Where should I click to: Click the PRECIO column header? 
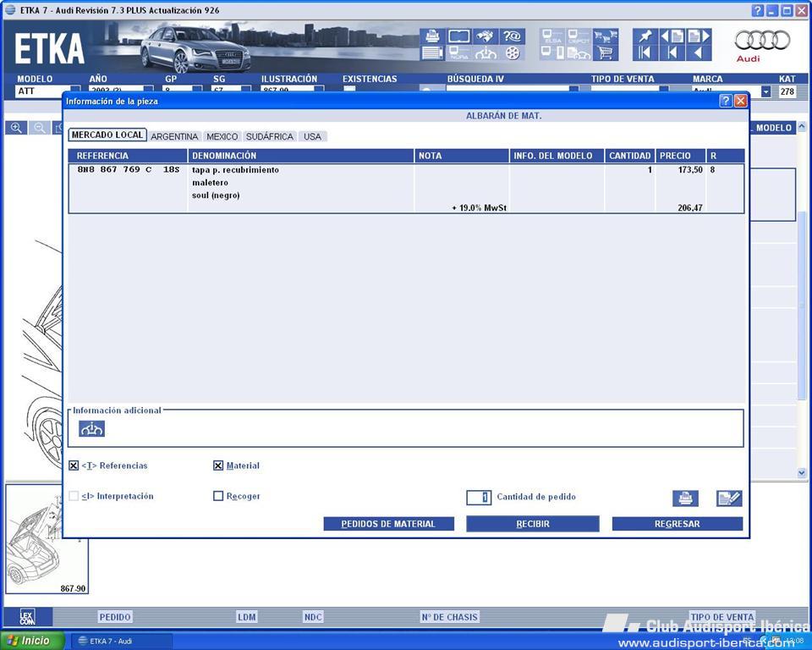click(x=680, y=156)
